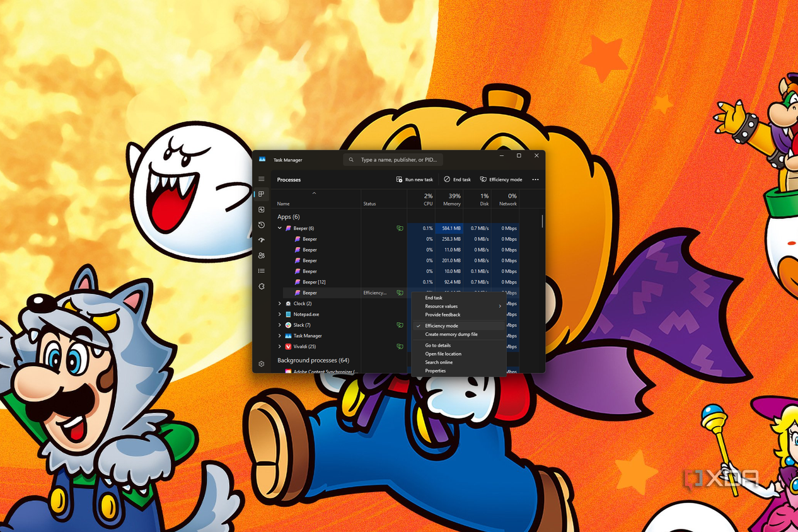Collapse column sort chevron above Name

(314, 193)
